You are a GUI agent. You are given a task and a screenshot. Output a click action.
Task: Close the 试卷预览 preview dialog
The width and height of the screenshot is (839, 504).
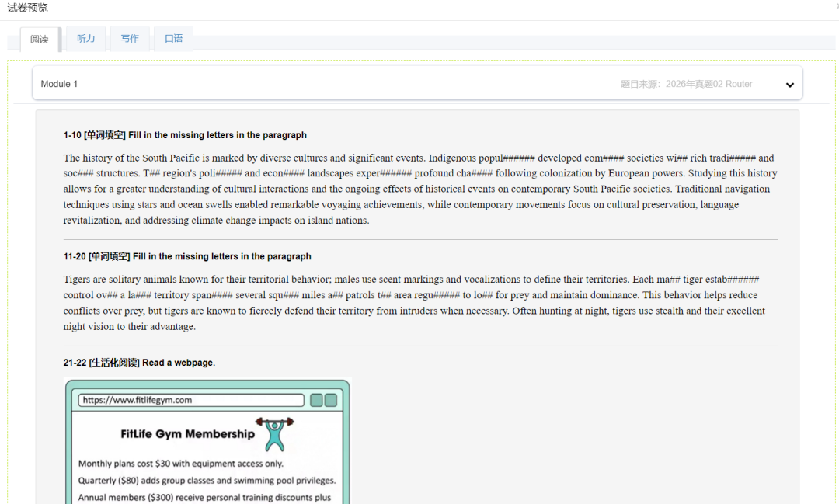(x=836, y=6)
